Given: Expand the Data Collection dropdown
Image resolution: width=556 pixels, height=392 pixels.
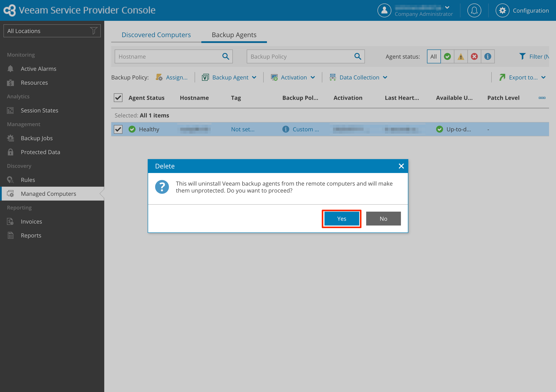Looking at the screenshot, I should pyautogui.click(x=385, y=77).
